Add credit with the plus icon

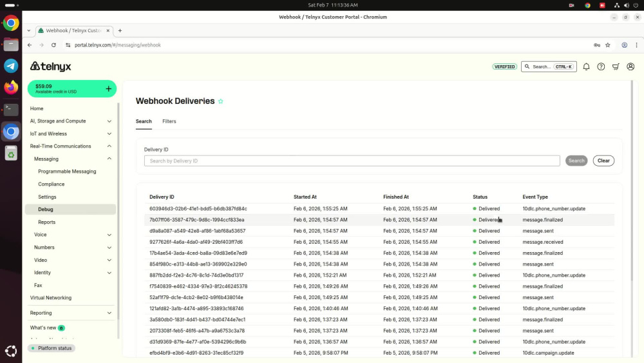[108, 89]
